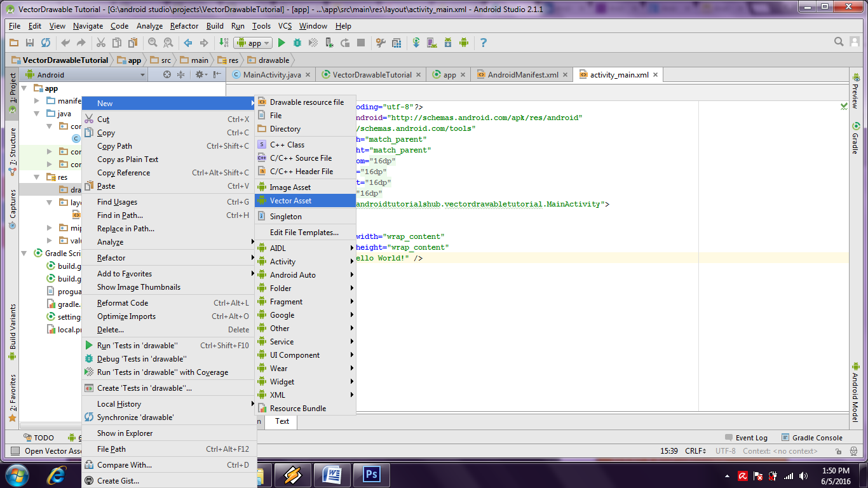Click the Stop square icon
The width and height of the screenshot is (868, 488).
coord(361,43)
